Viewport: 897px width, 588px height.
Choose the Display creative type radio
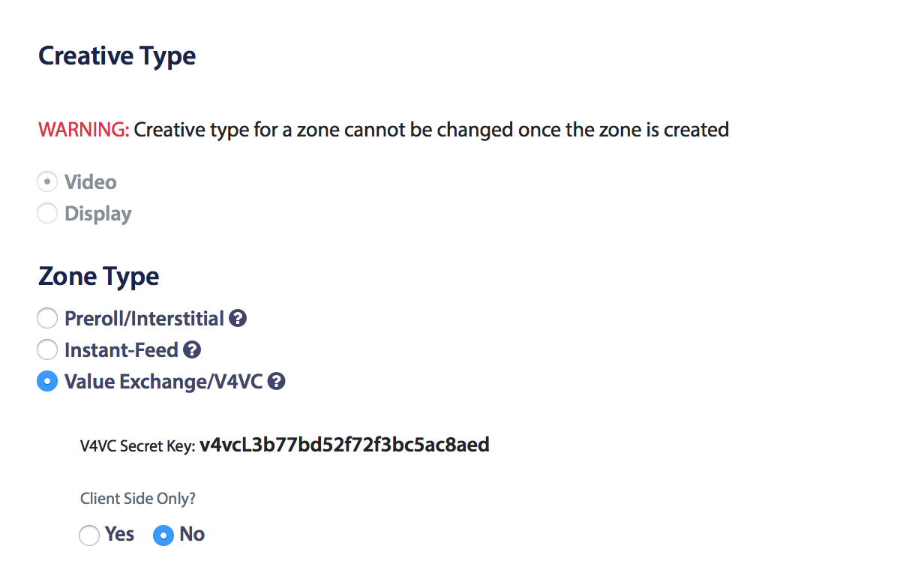tap(47, 213)
